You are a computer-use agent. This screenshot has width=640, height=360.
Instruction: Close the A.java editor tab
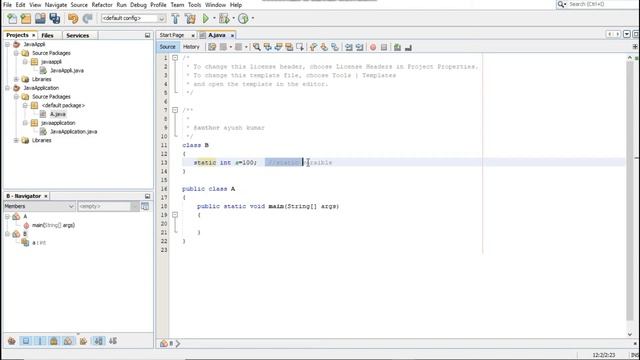click(232, 36)
